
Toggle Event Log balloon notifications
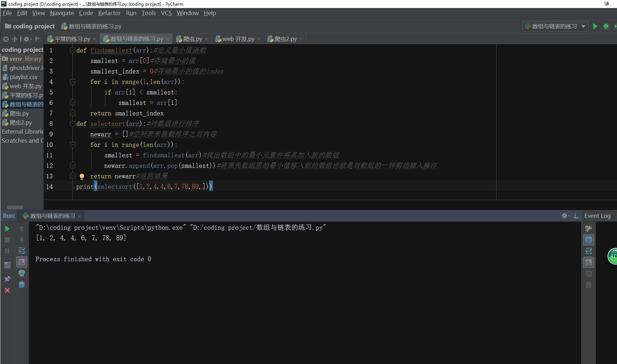(589, 240)
